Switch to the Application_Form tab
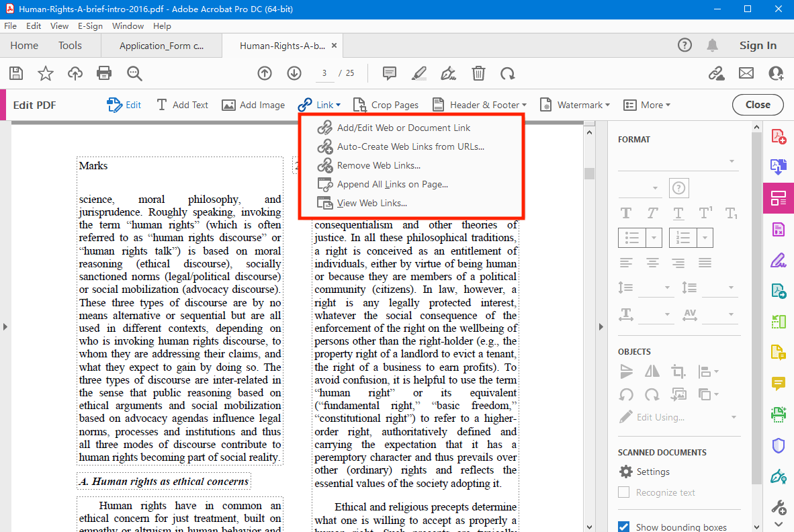 [161, 45]
